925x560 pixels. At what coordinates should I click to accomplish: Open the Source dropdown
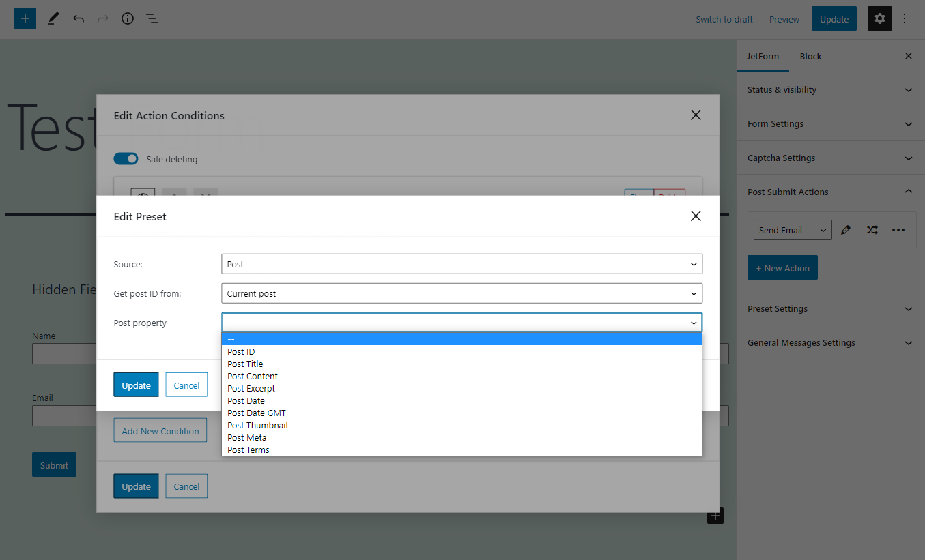coord(461,264)
